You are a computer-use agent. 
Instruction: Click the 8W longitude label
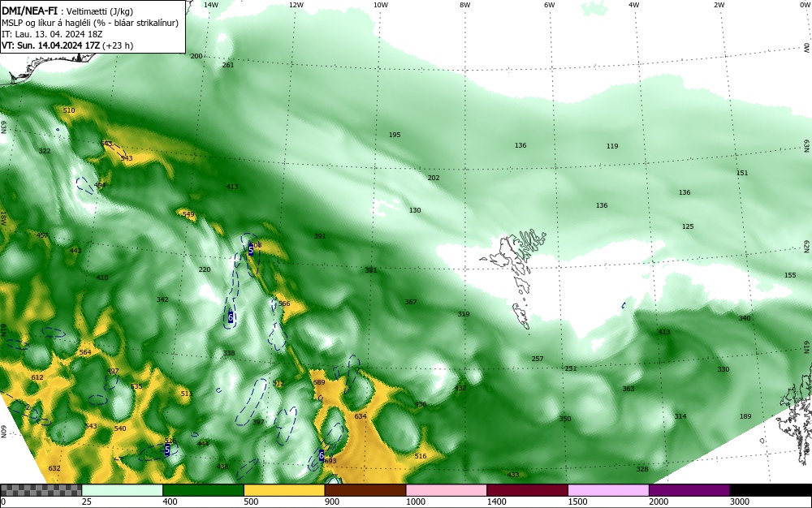(465, 5)
